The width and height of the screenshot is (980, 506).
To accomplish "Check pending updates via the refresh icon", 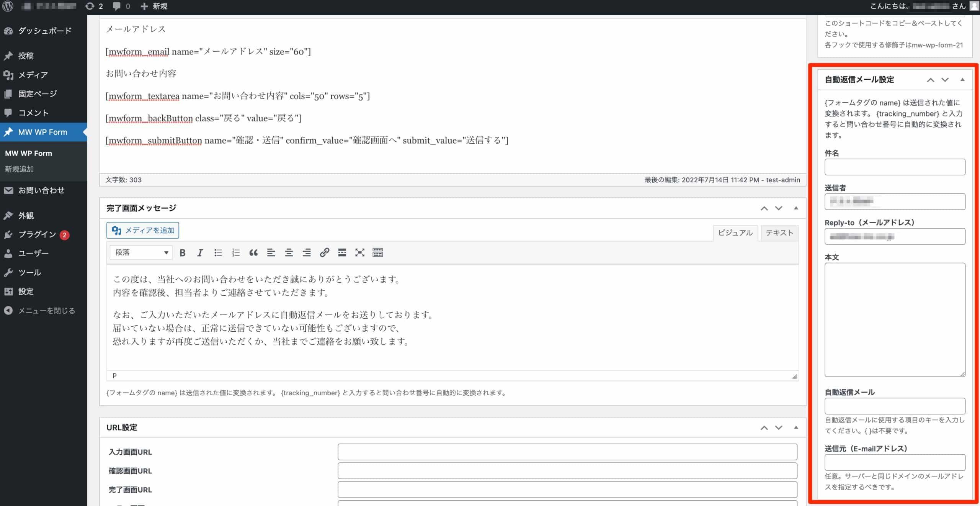I will click(90, 6).
